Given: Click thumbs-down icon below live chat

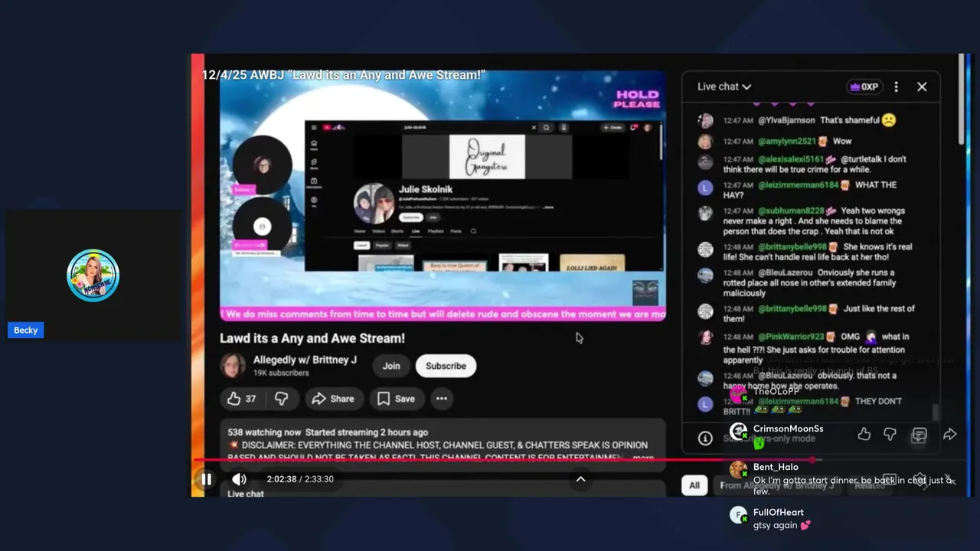Looking at the screenshot, I should 890,434.
